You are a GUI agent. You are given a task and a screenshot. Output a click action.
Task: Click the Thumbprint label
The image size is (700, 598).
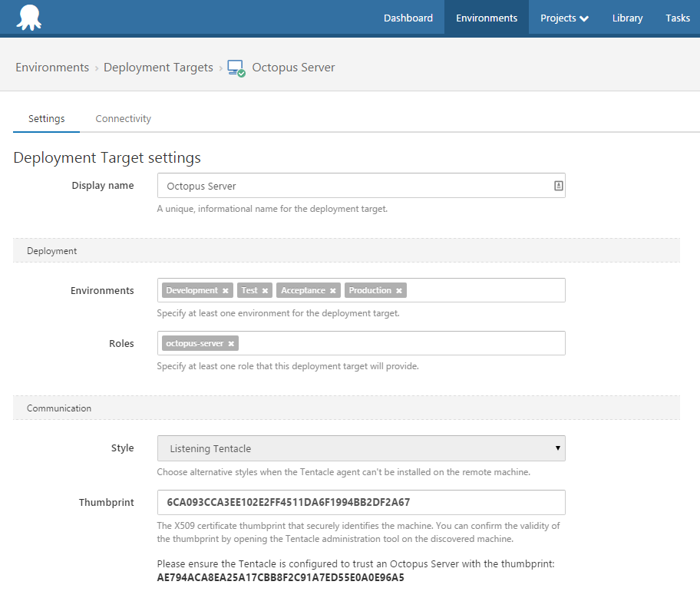(106, 502)
